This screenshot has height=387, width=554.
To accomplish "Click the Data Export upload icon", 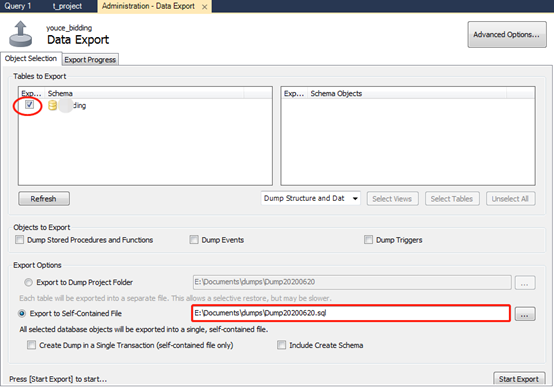I will click(20, 34).
